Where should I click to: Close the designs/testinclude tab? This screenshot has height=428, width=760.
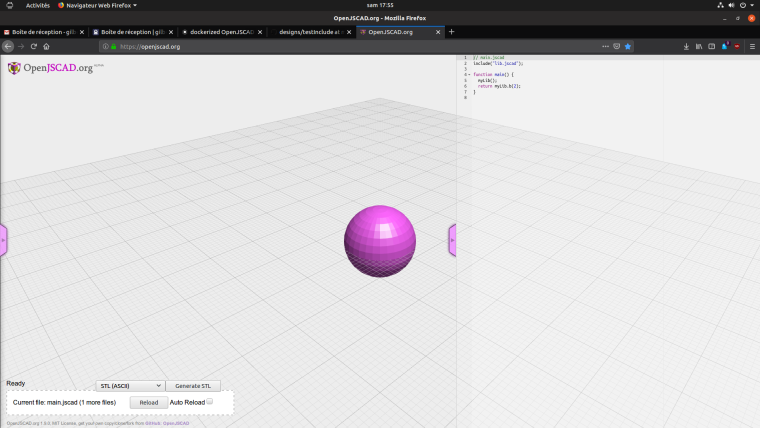tap(349, 32)
